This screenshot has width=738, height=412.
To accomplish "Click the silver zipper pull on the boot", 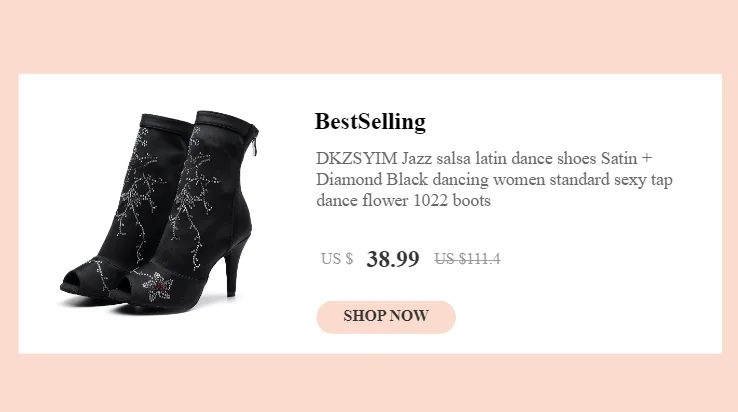I will coord(256,146).
